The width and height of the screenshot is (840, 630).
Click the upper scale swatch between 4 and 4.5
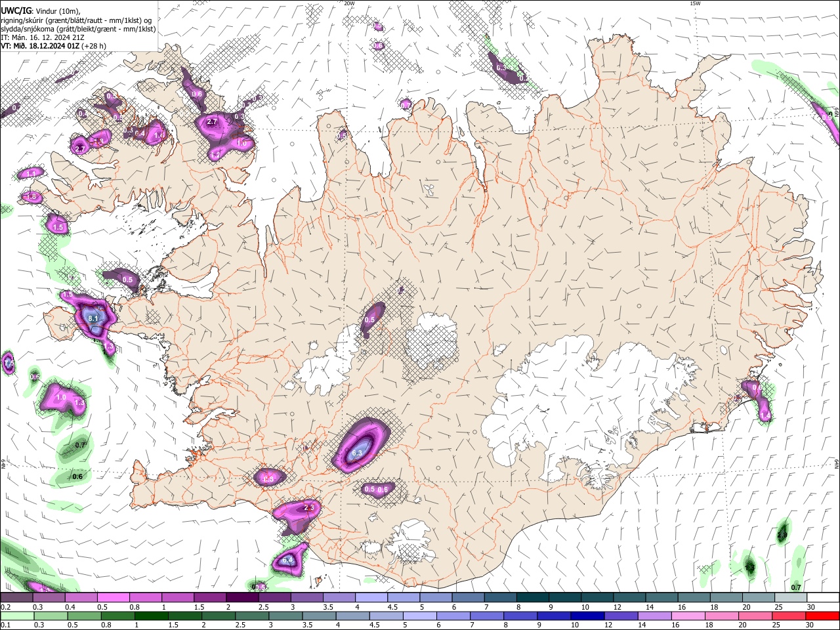click(x=370, y=598)
